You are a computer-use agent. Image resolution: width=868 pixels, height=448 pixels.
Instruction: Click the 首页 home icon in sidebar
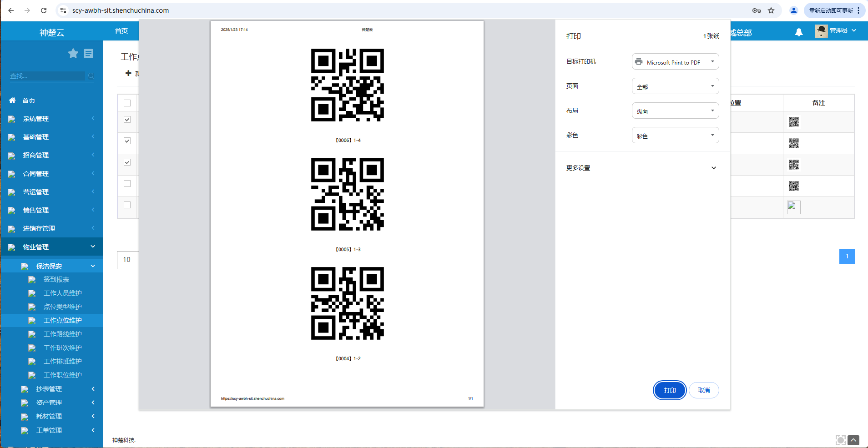12,100
